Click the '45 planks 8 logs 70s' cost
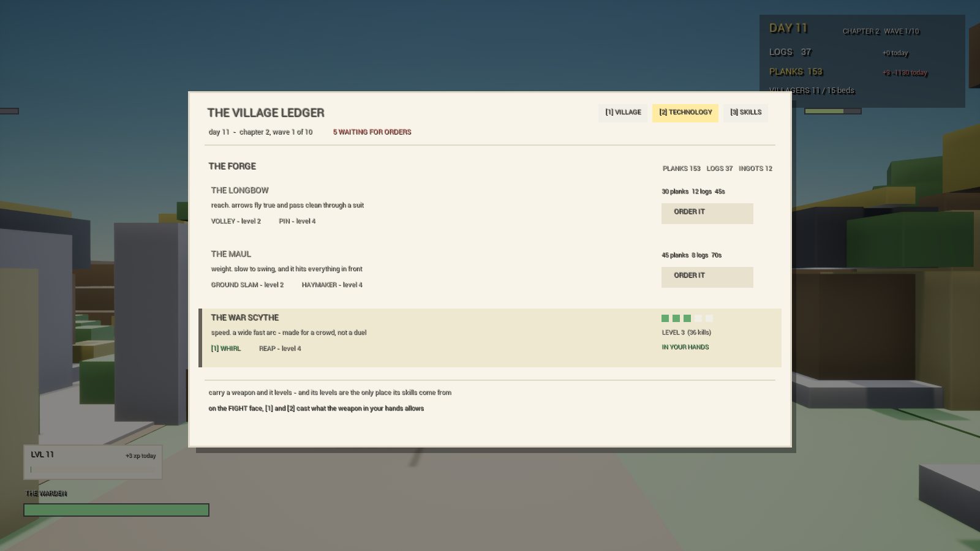Viewport: 980px width, 551px height. (x=692, y=255)
